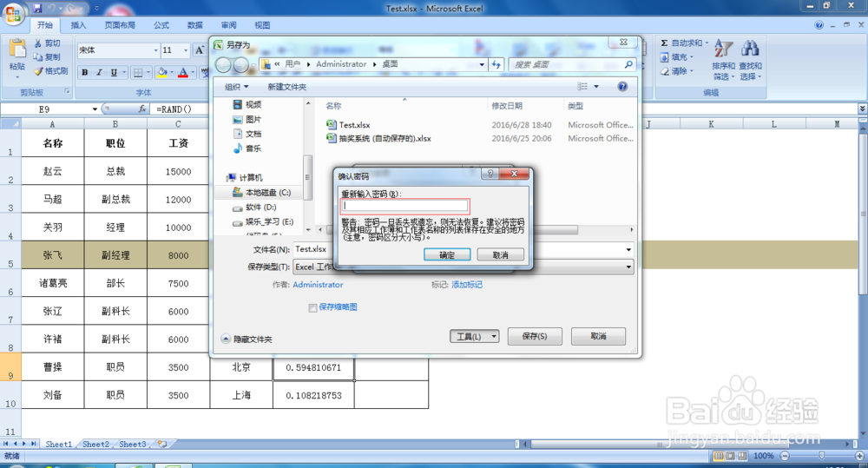Switch to Sheet2 worksheet tab
Screen dimensions: 868x468
[x=95, y=445]
